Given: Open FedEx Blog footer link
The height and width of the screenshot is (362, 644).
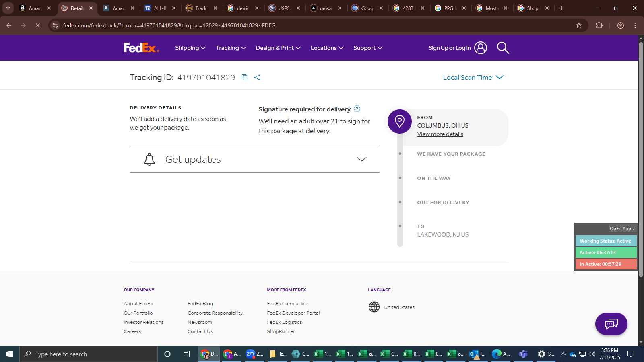Looking at the screenshot, I should [x=200, y=304].
